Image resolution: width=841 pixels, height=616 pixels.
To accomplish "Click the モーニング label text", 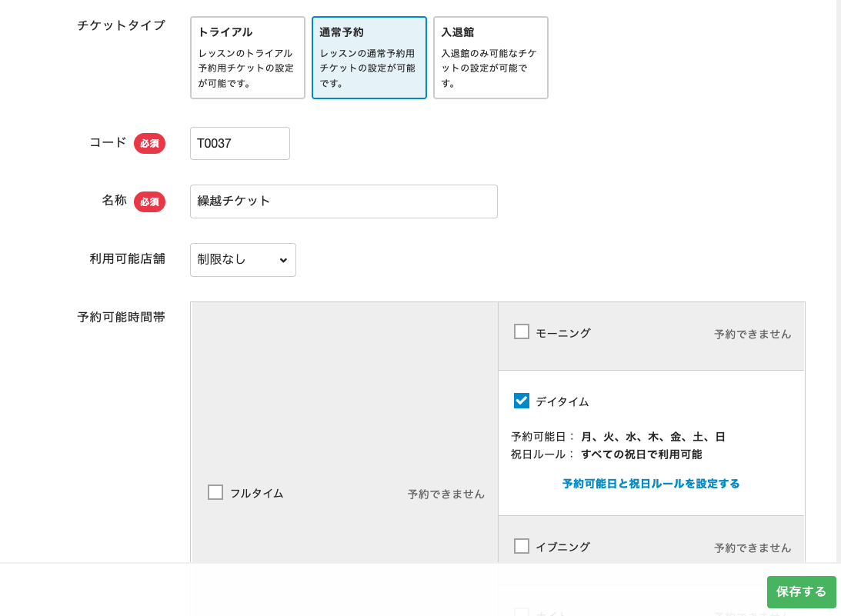I will click(x=562, y=333).
